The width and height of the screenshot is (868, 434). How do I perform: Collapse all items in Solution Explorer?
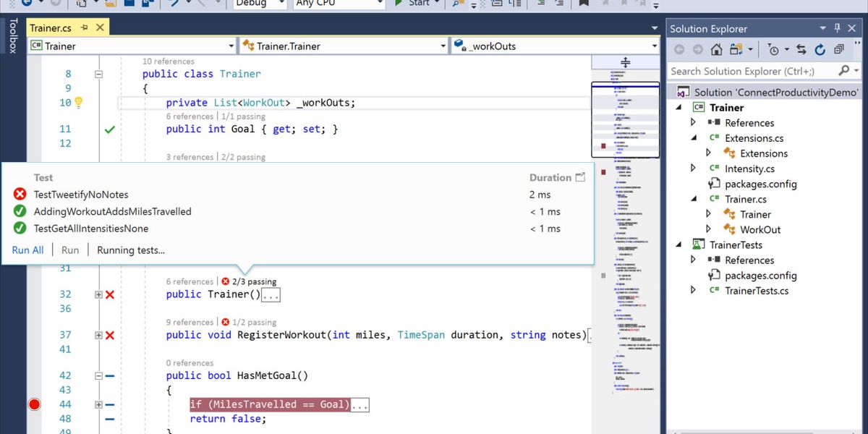839,49
